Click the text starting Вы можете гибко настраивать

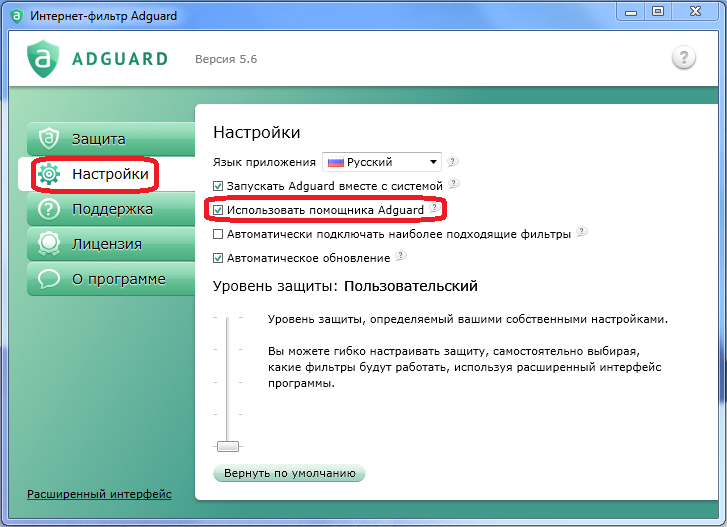pyautogui.click(x=465, y=367)
